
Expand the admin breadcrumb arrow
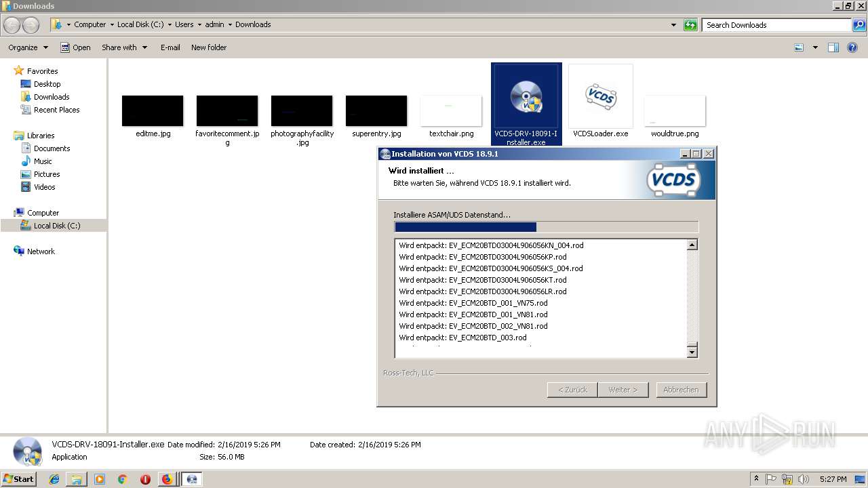230,25
